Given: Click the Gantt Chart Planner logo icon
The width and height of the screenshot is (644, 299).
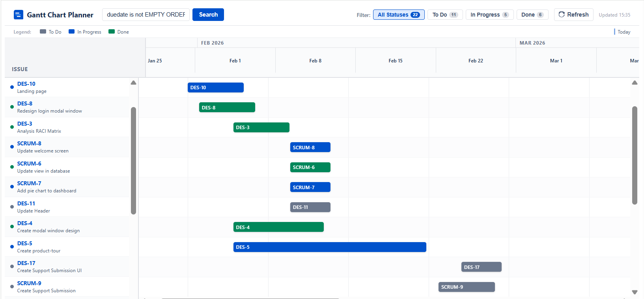Looking at the screenshot, I should click(18, 15).
